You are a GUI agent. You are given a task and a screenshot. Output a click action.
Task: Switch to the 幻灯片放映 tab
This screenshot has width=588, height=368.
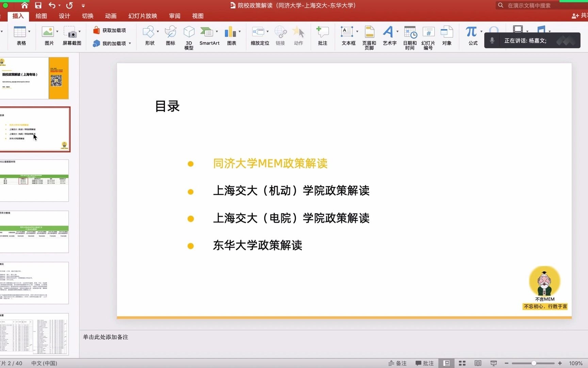tap(143, 16)
